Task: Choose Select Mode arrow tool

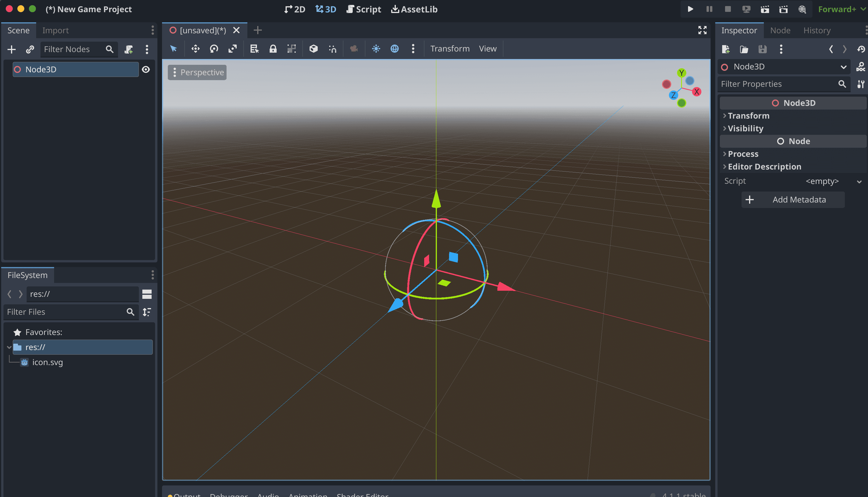Action: click(174, 49)
